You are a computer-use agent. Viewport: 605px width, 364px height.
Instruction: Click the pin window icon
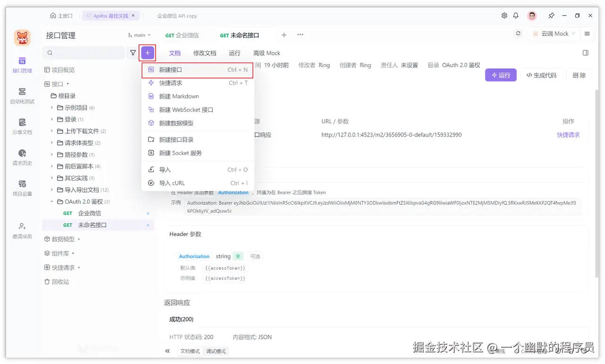(x=551, y=16)
